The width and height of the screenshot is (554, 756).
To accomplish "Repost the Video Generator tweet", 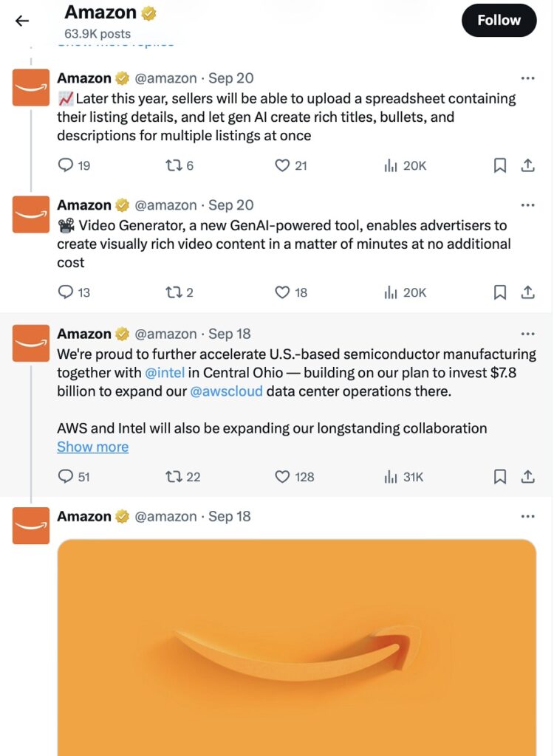I will coord(173,293).
